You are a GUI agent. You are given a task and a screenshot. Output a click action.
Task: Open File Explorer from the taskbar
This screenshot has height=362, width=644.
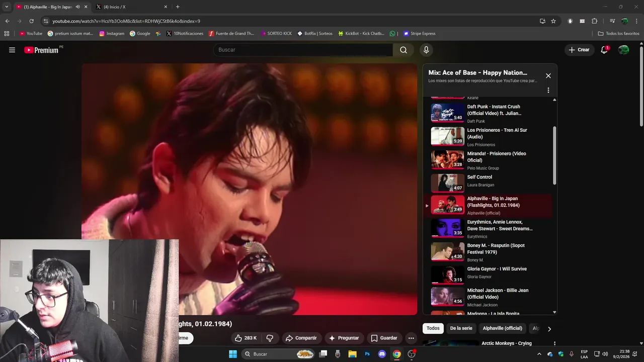(x=352, y=354)
